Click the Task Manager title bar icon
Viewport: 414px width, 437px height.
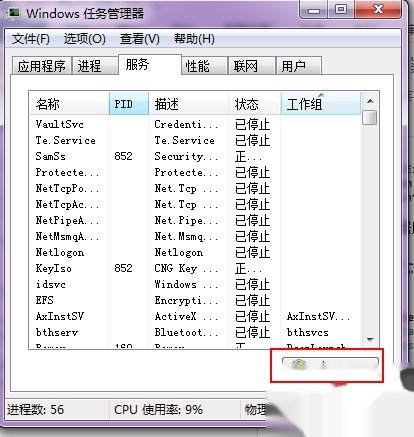tap(14, 14)
